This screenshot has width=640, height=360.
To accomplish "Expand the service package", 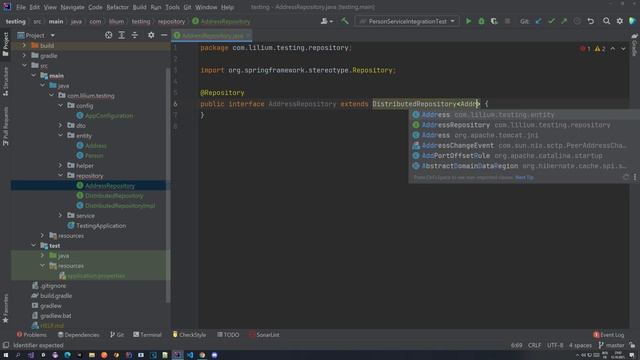I will pyautogui.click(x=60, y=216).
